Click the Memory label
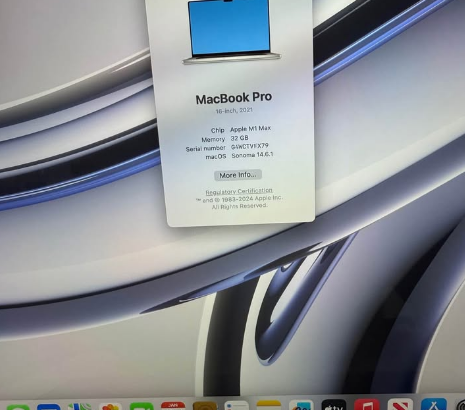Viewport: 465px width, 410px height. pyautogui.click(x=213, y=139)
